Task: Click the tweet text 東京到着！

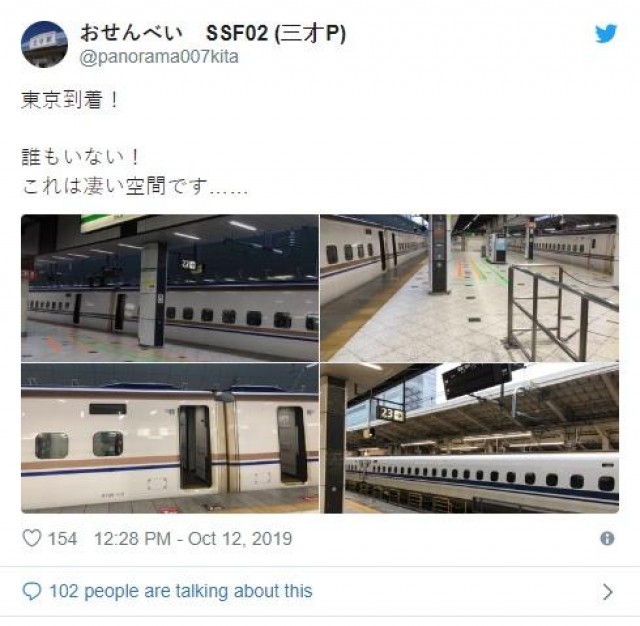Action: [x=70, y=100]
